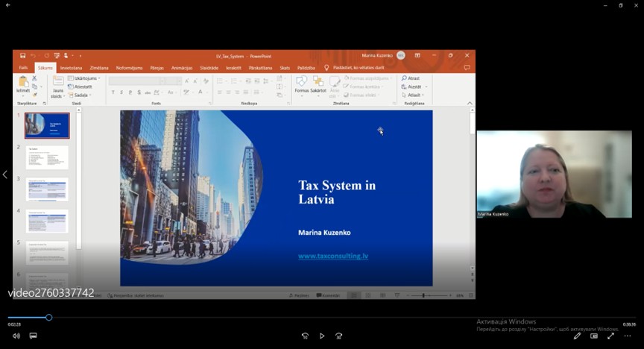Toggle subtitles and captions button
Image resolution: width=644 pixels, height=349 pixels.
coord(33,336)
